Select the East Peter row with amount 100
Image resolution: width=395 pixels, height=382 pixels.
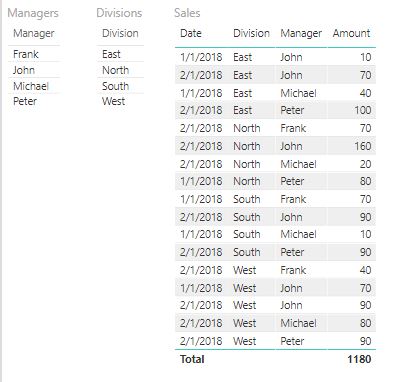pos(275,110)
